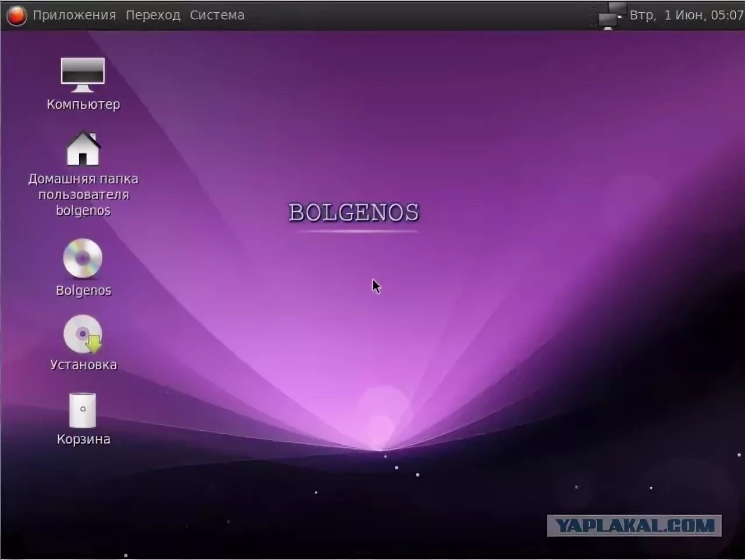Open the Система menu

[217, 15]
